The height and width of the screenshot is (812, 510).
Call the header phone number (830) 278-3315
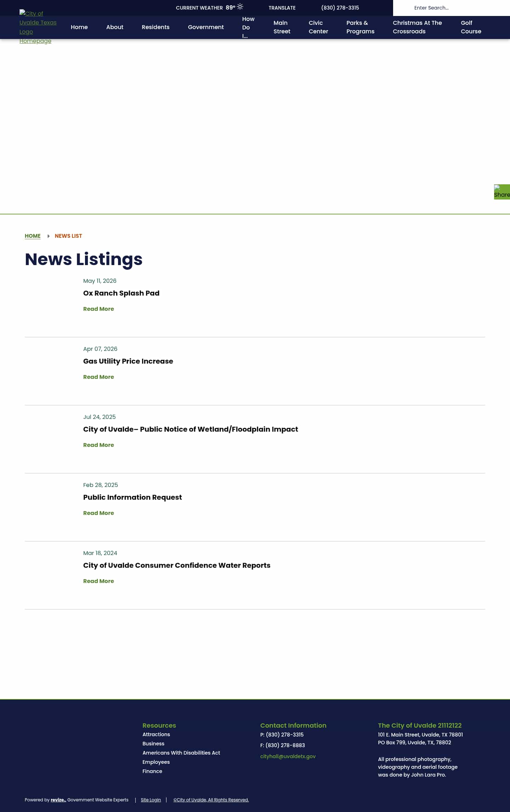pyautogui.click(x=340, y=8)
